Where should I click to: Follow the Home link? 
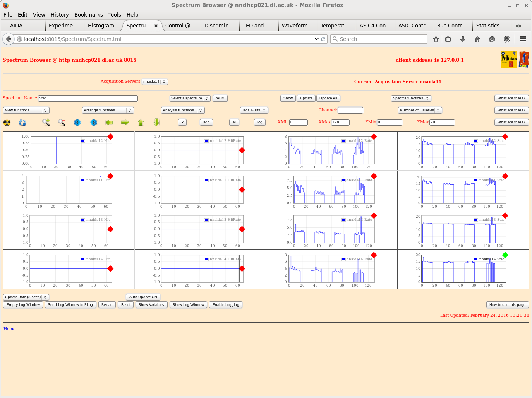pyautogui.click(x=10, y=329)
